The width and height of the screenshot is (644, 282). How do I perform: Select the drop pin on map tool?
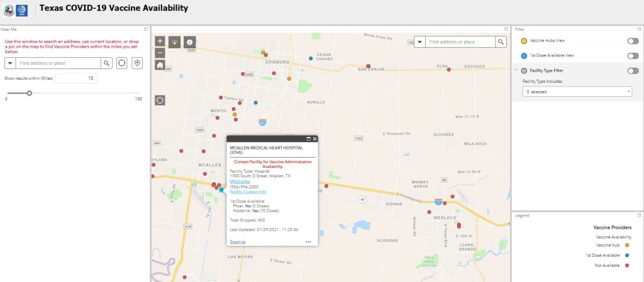coord(137,63)
